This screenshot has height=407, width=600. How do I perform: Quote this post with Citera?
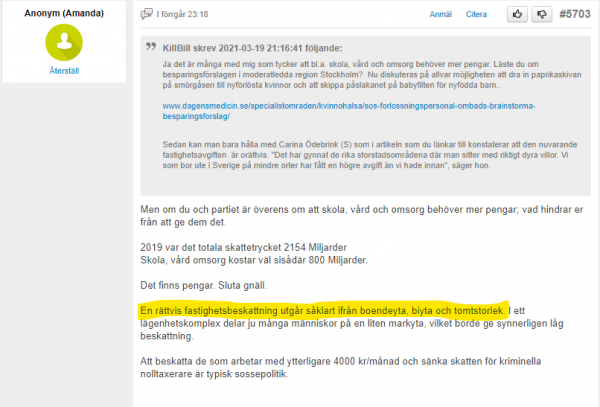476,15
